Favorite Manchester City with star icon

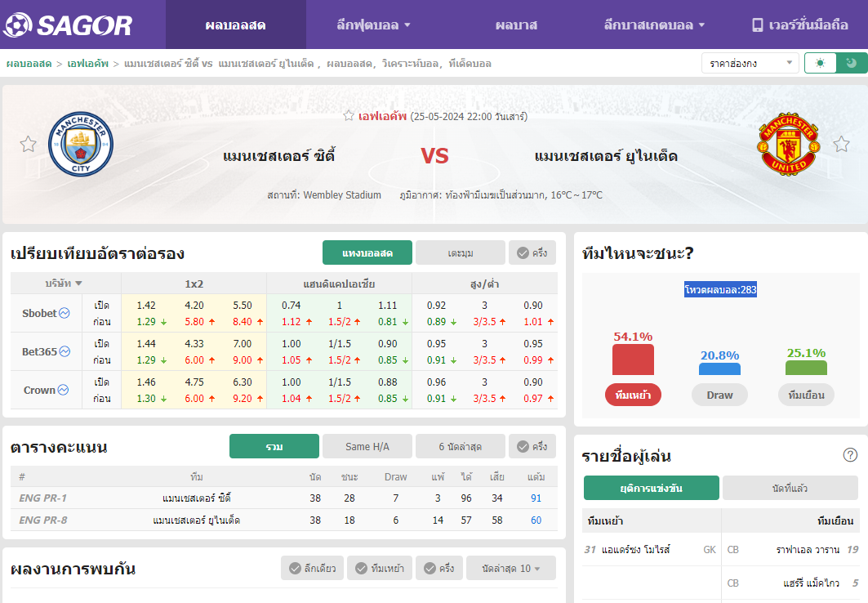tap(29, 145)
